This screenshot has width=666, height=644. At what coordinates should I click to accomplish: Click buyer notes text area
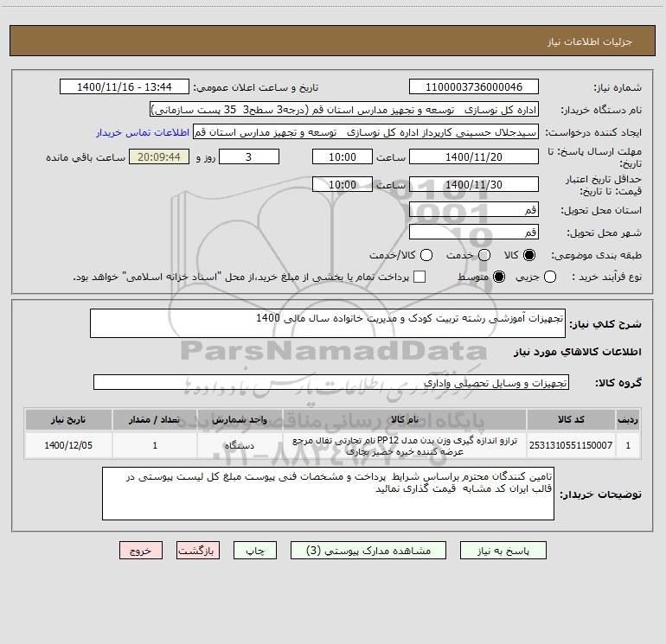(x=328, y=494)
